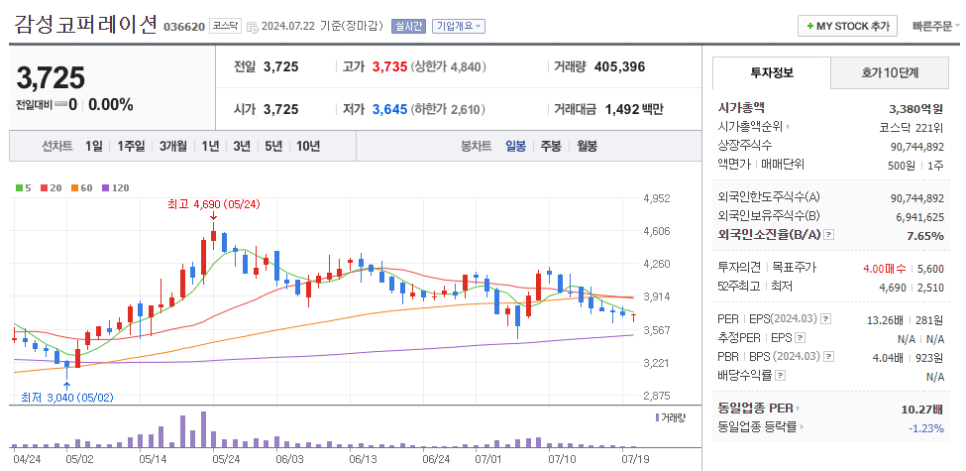Click the high price 3,735 value
This screenshot has height=471, width=966.
389,66
